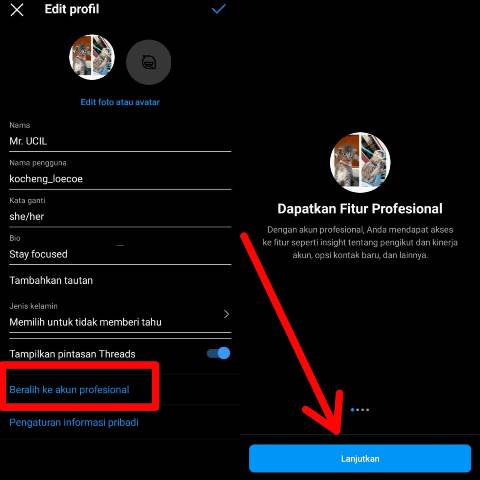Tap the avatar placeholder icon
Viewport: 480px width, 480px height.
[x=148, y=62]
